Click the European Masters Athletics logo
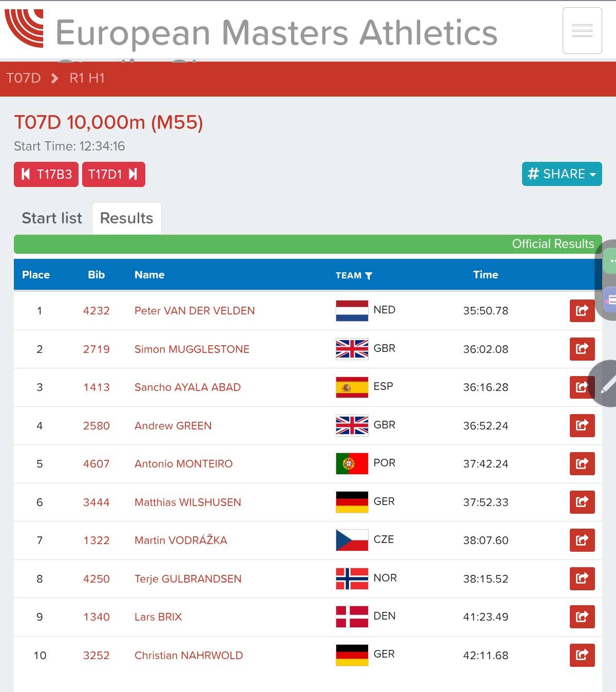 (24, 29)
